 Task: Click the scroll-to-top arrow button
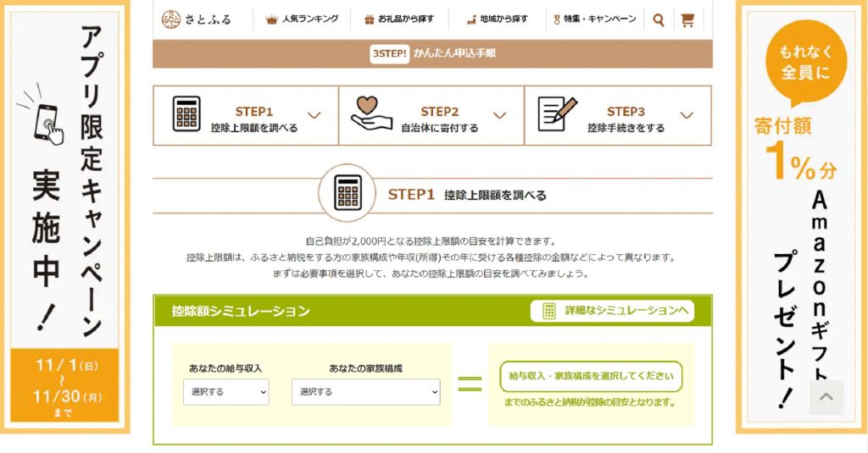[826, 397]
